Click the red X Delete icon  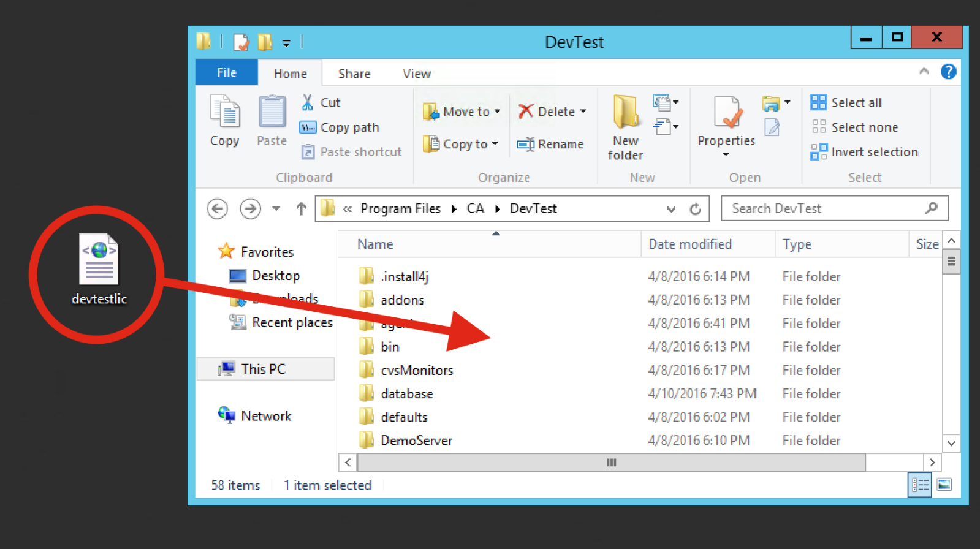[525, 111]
